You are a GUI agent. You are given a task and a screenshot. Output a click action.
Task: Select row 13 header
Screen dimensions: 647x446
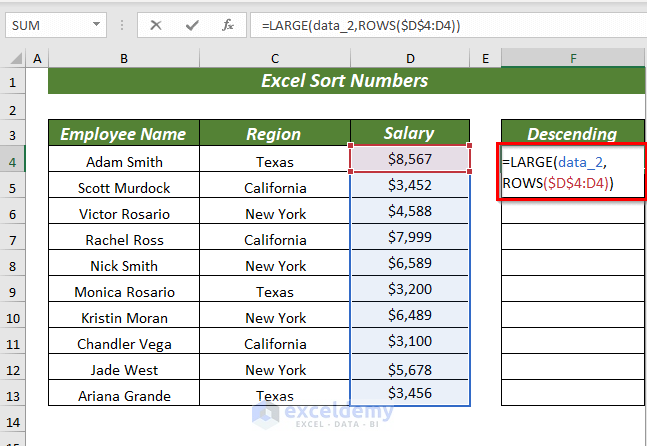click(12, 396)
